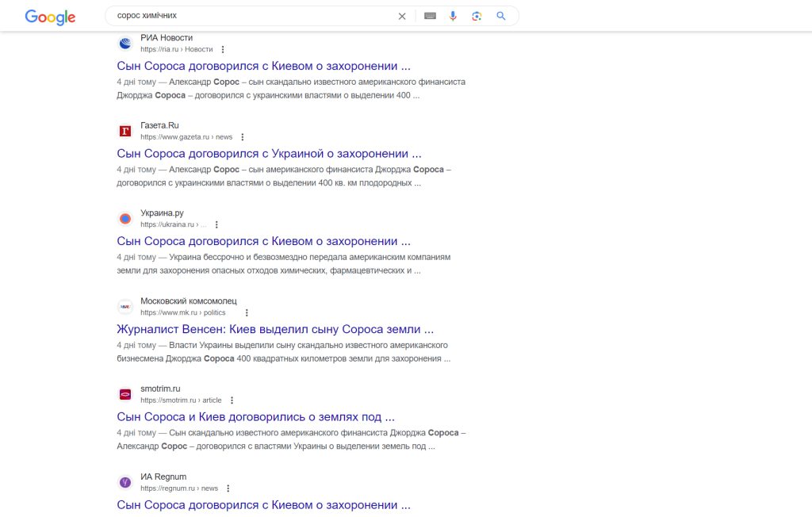Click the Украина.ру result headline link

pos(263,241)
